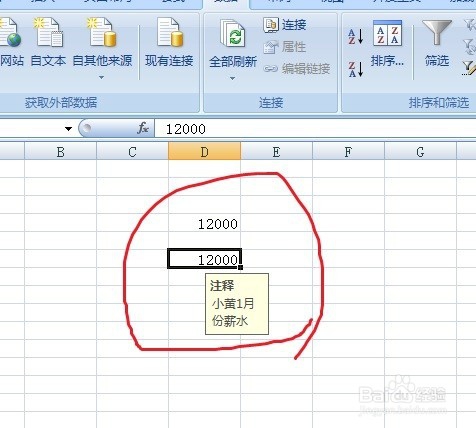Sort descending with Z-A icon
Image resolution: width=476 pixels, height=428 pixels.
tap(356, 69)
